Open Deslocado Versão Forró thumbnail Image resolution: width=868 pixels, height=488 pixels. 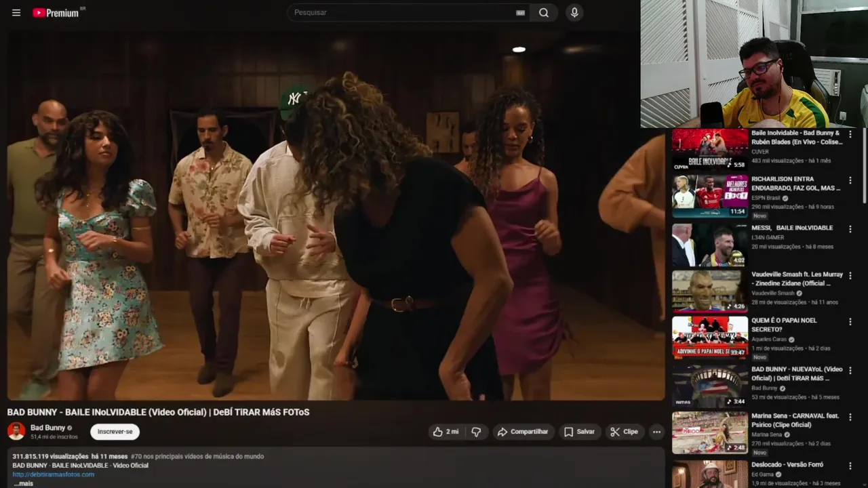point(710,474)
